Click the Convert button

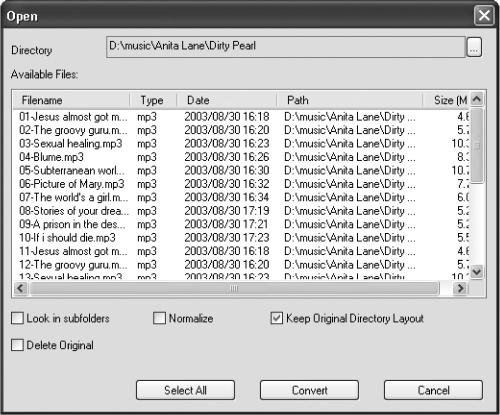[x=309, y=390]
